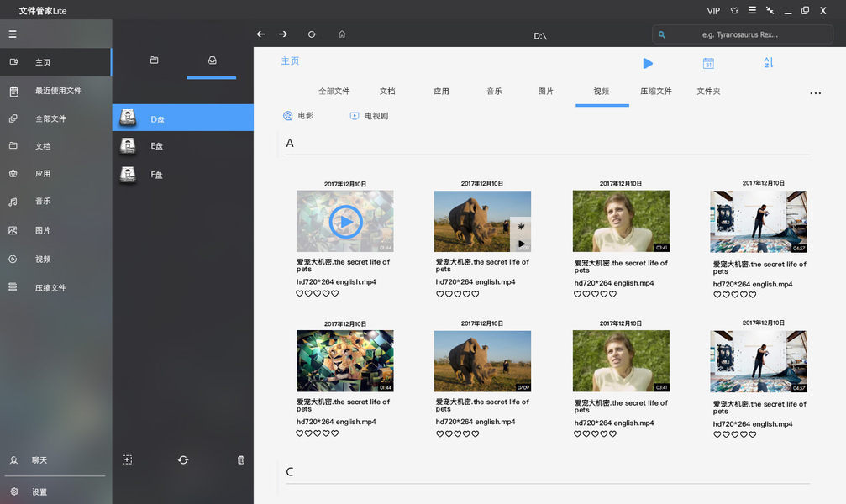Viewport: 846px width, 504px height.
Task: Switch to the 文件夹 tab
Action: (x=708, y=92)
